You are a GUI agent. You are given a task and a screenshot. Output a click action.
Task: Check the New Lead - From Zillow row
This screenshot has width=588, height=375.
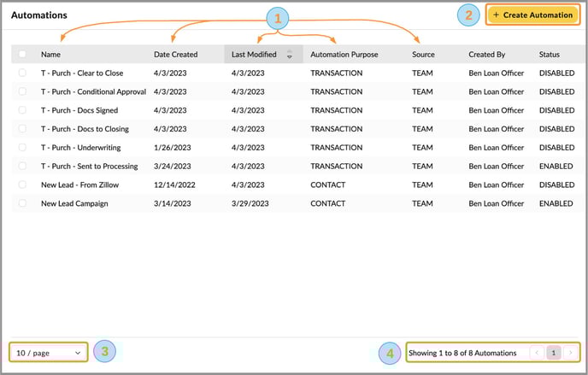click(22, 185)
